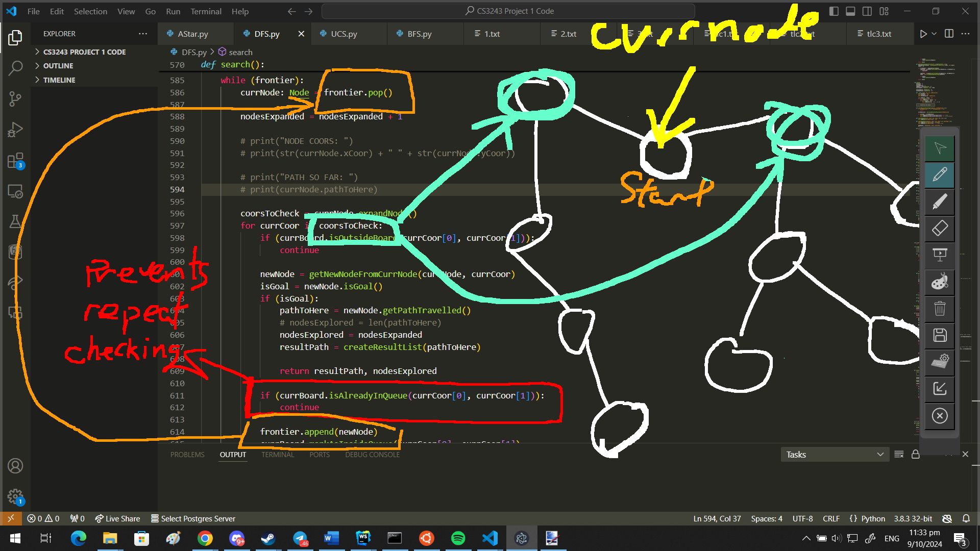Image resolution: width=980 pixels, height=551 pixels.
Task: Open the tlc3.txt tab
Action: [x=879, y=34]
